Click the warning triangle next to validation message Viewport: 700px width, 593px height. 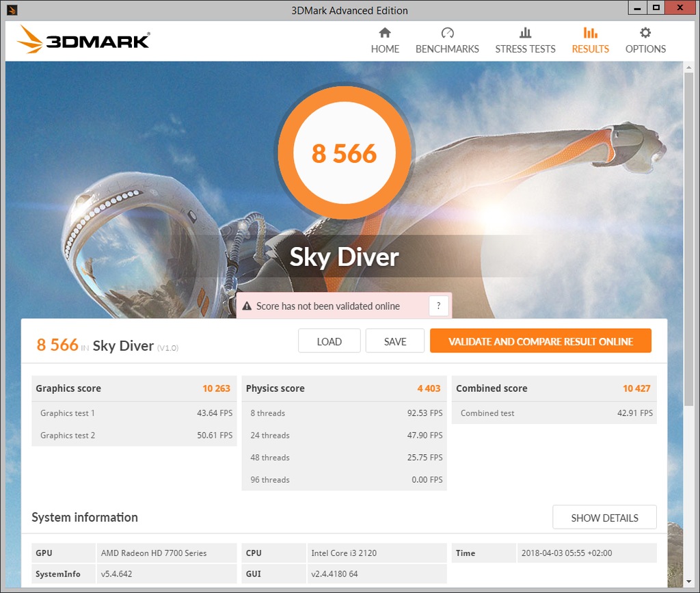pos(247,306)
